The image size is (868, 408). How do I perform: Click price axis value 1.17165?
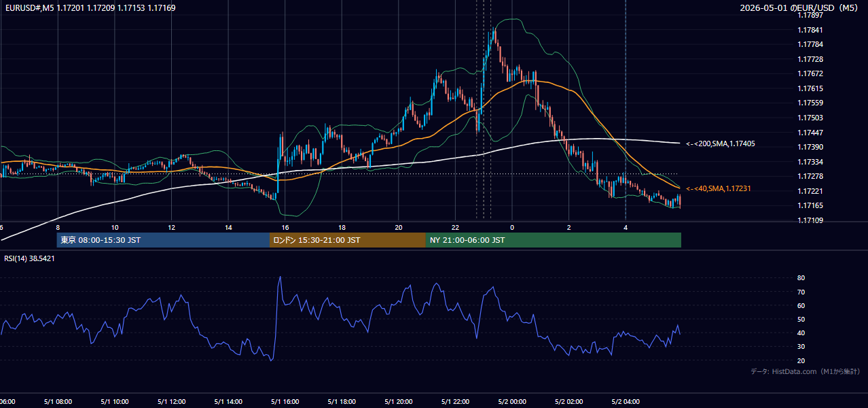810,205
